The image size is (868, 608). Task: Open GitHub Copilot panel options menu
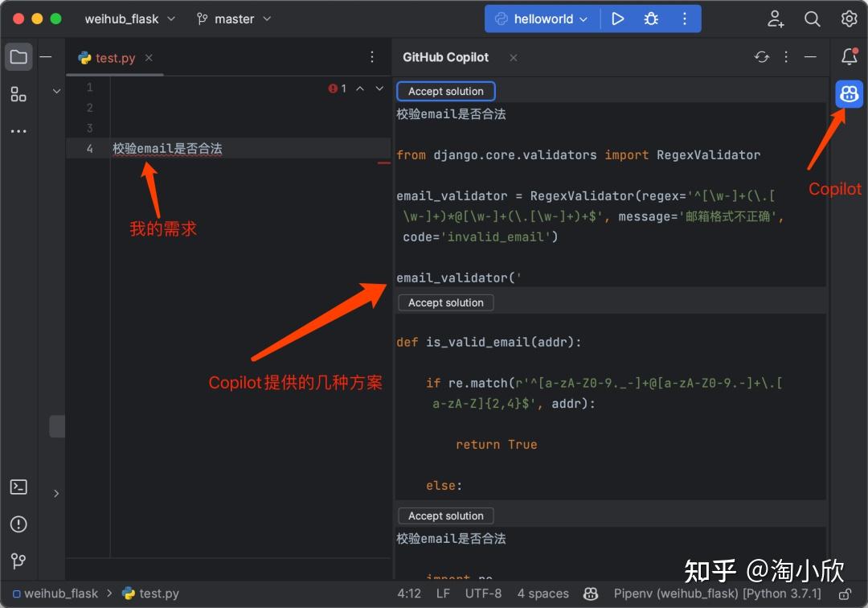pyautogui.click(x=786, y=57)
